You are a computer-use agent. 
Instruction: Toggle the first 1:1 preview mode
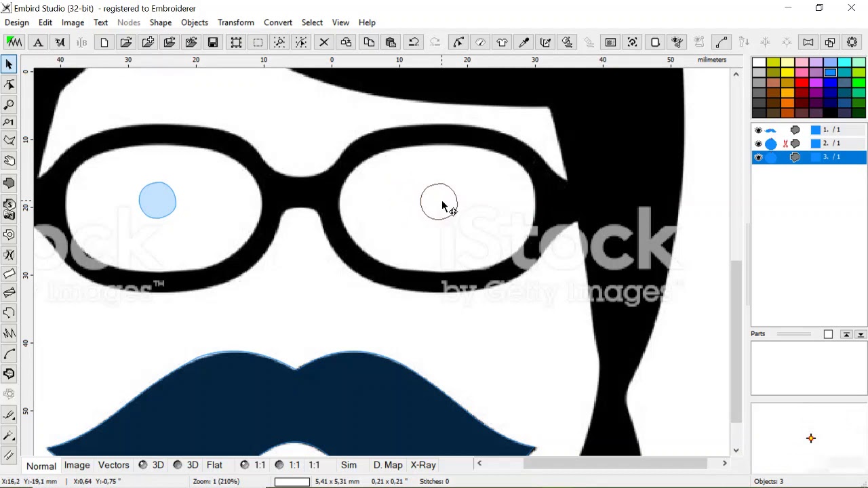coord(254,465)
